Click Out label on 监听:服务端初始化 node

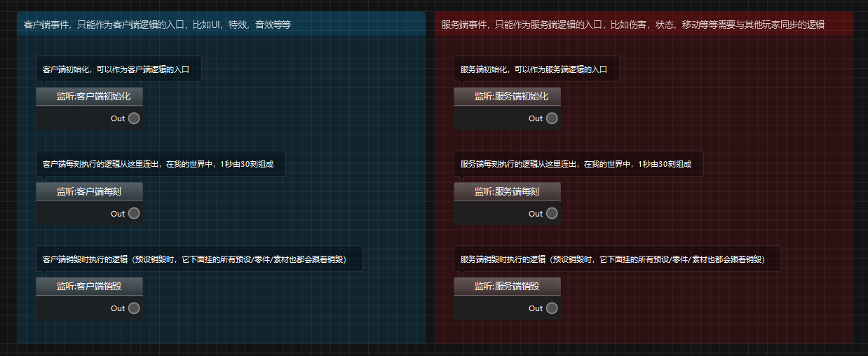(x=536, y=118)
